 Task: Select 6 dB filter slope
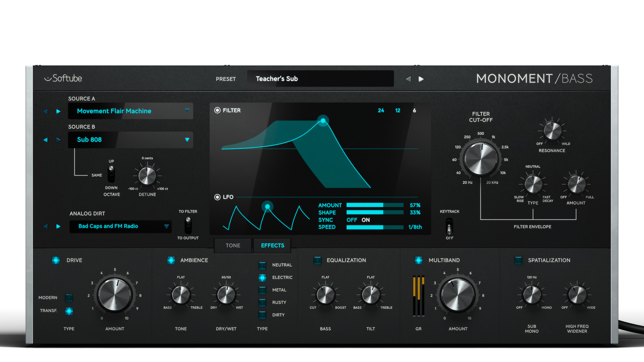pyautogui.click(x=414, y=110)
